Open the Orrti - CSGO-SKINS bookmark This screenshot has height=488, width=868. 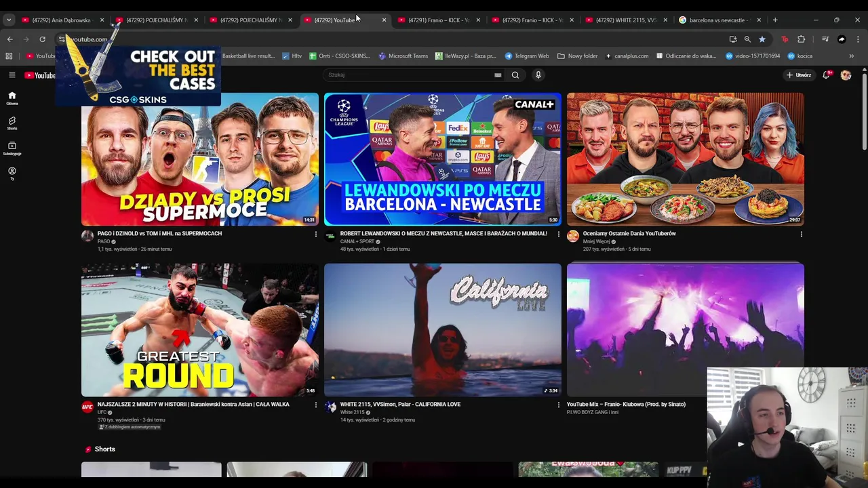click(x=340, y=56)
